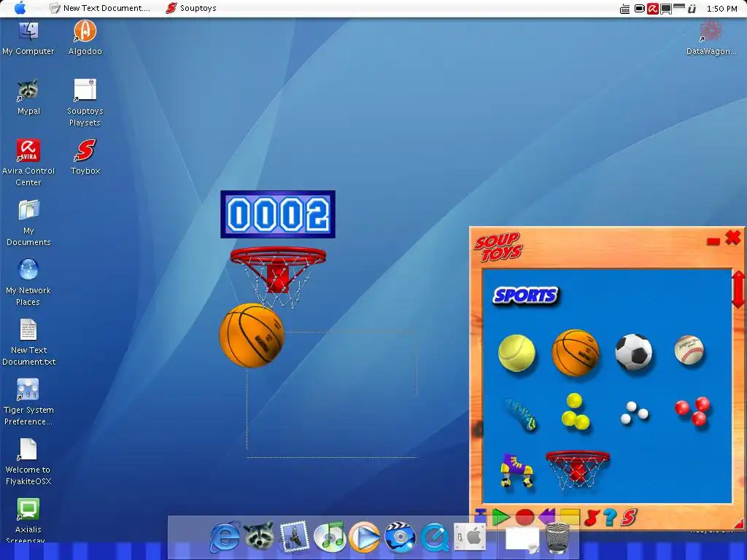Click the Sports category heading

click(525, 296)
